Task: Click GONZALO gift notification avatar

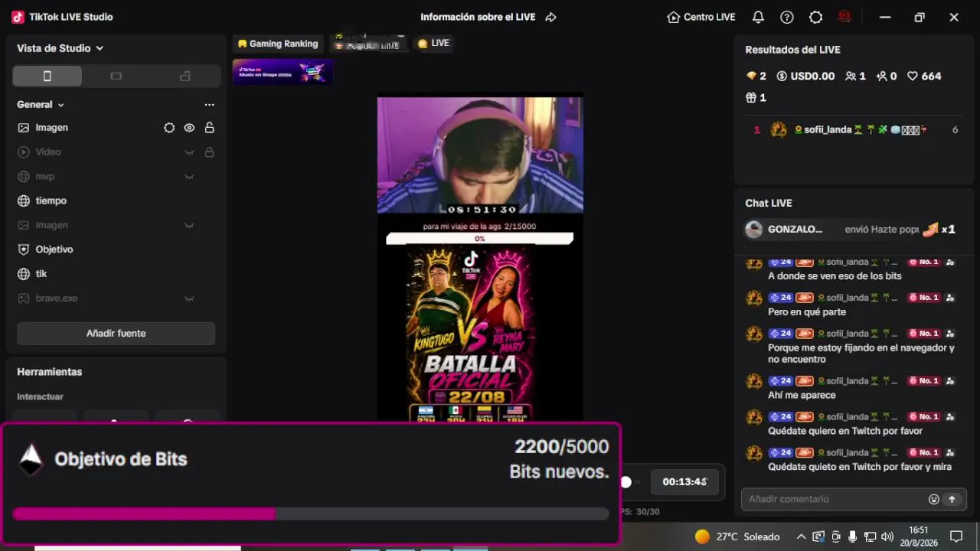Action: 754,230
